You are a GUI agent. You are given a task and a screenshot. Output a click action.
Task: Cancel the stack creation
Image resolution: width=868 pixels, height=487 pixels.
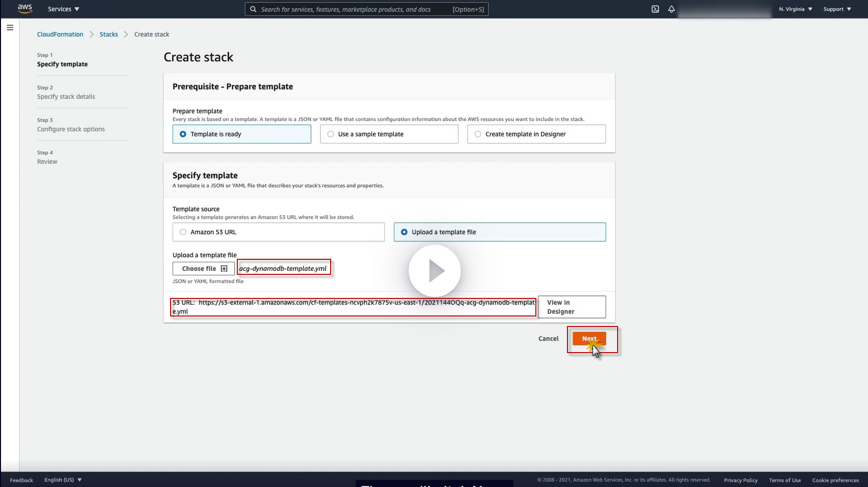(x=548, y=339)
